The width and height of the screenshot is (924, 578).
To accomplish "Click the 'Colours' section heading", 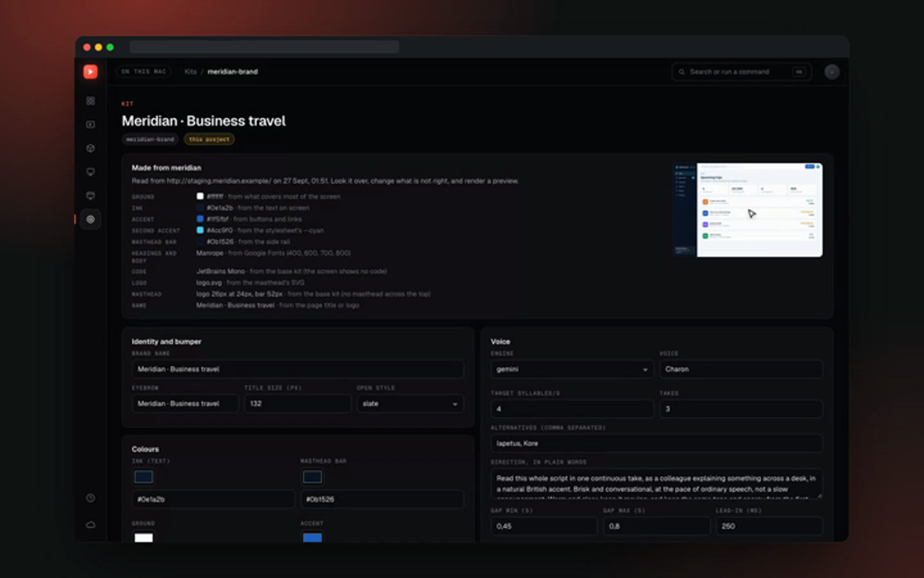I will click(x=146, y=449).
